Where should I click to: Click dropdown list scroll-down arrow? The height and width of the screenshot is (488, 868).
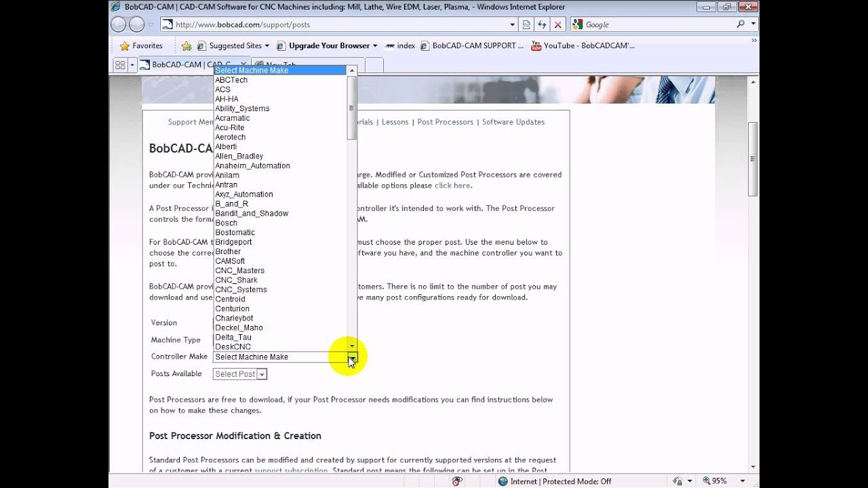351,346
